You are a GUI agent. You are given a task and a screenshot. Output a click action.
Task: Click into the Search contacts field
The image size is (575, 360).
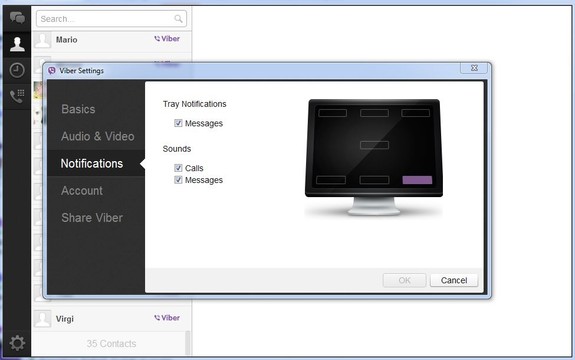pos(111,19)
